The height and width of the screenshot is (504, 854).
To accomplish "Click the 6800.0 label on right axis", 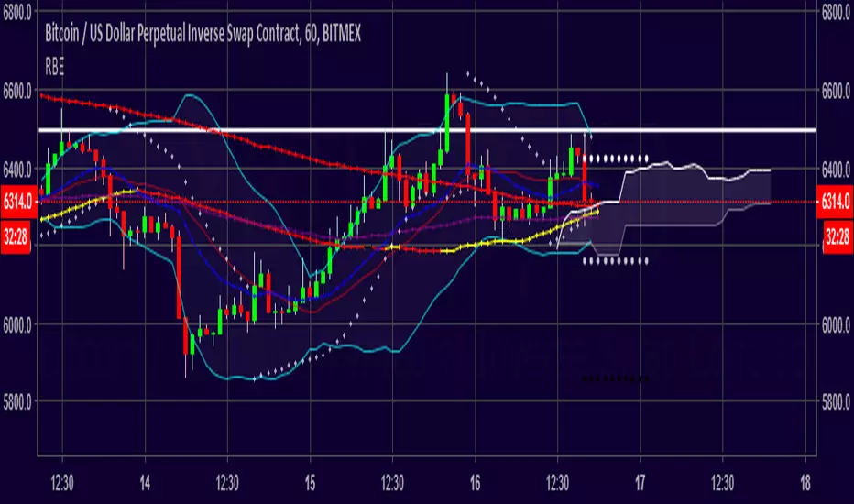I will point(836,12).
